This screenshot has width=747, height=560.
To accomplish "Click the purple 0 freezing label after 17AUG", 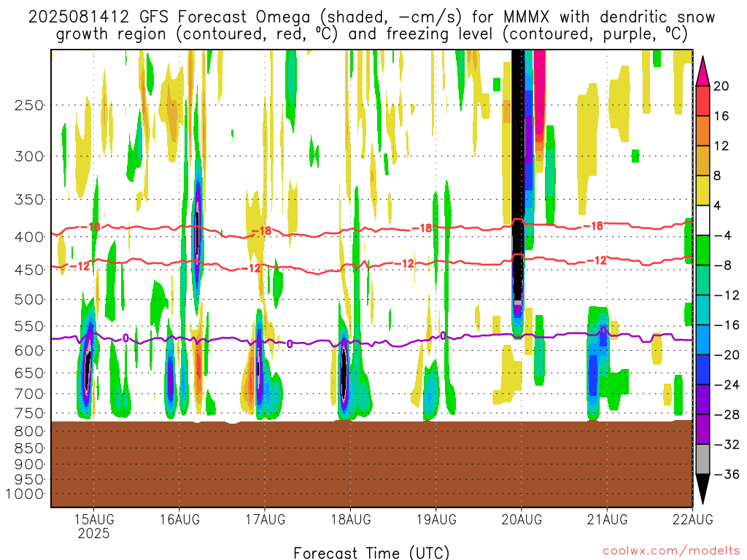I will pos(290,344).
